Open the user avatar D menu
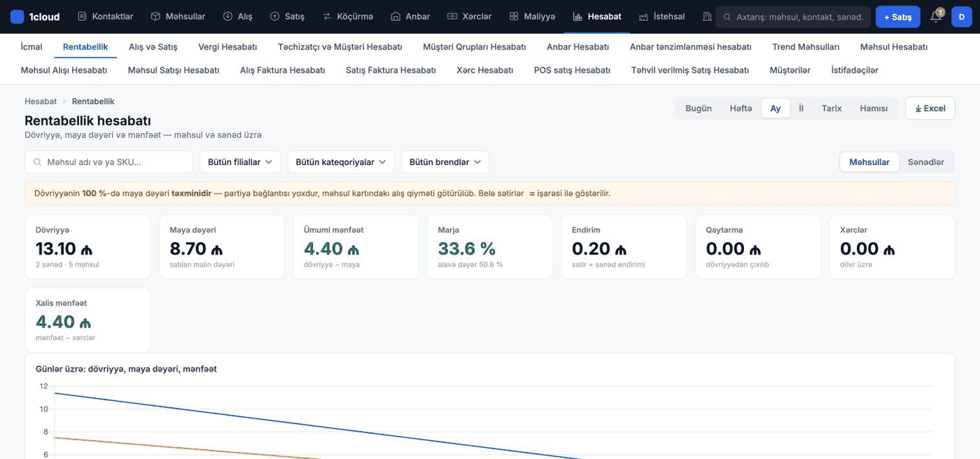This screenshot has width=980, height=459. click(x=962, y=17)
